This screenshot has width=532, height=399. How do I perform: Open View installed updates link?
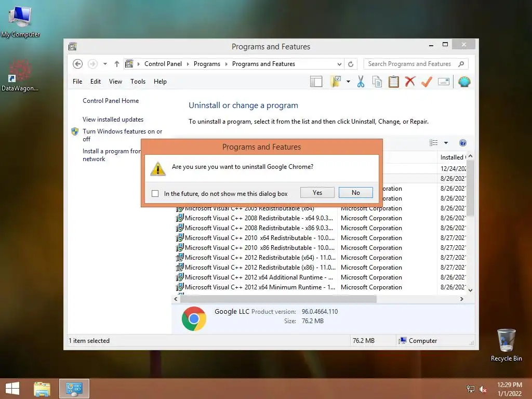113,119
